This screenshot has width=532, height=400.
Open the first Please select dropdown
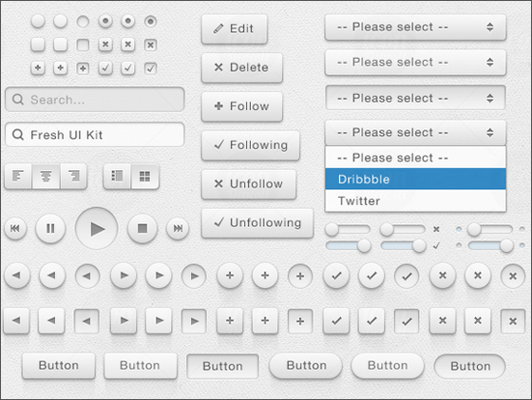click(x=415, y=27)
